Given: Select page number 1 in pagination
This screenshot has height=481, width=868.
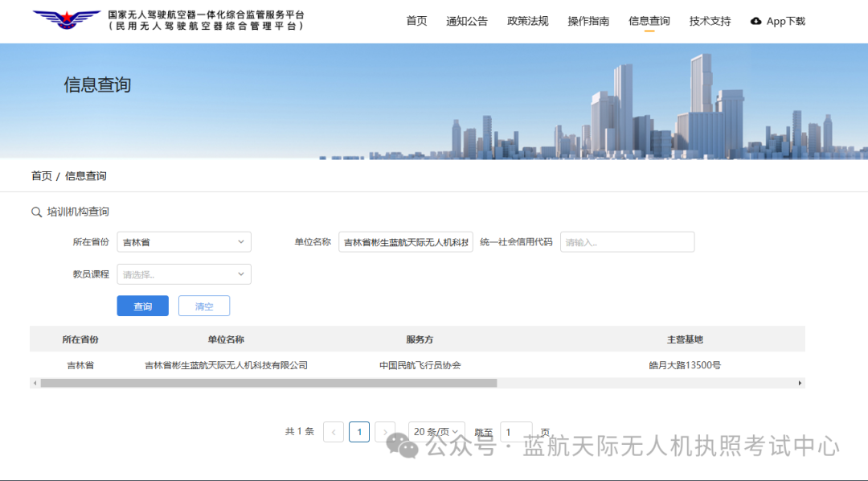Looking at the screenshot, I should pyautogui.click(x=359, y=432).
